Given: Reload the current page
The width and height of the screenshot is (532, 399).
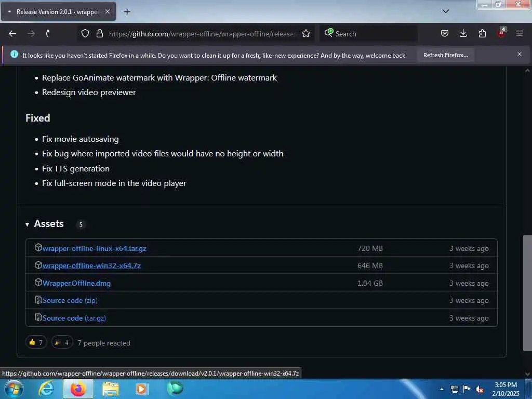Looking at the screenshot, I should click(48, 34).
